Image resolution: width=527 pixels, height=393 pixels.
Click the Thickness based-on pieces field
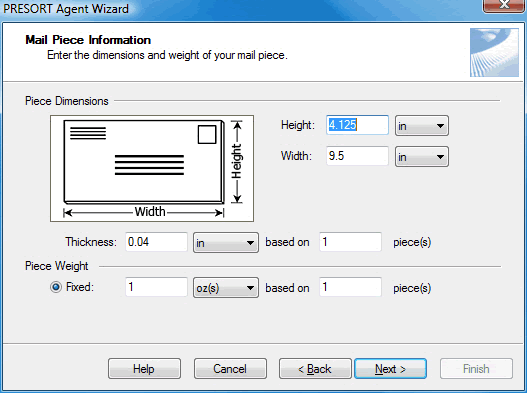tap(351, 242)
